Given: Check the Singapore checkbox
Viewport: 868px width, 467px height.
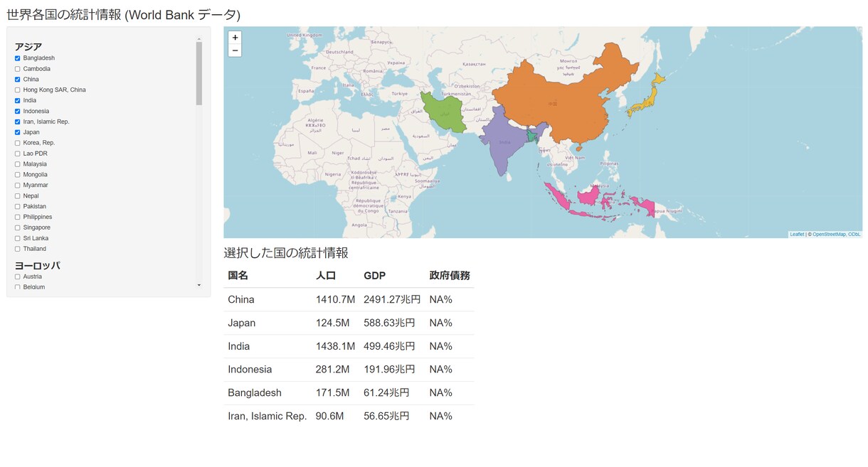Looking at the screenshot, I should [x=18, y=228].
